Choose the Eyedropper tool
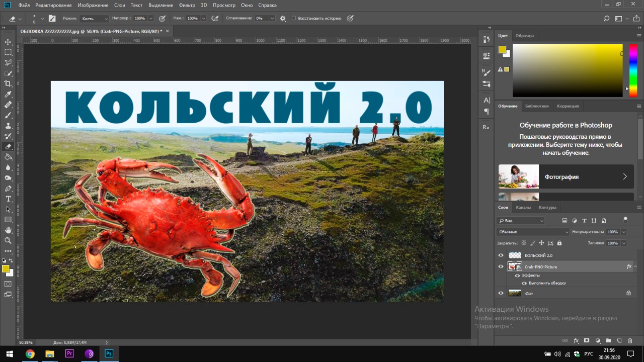Screen dimensions: 644x362 8,94
